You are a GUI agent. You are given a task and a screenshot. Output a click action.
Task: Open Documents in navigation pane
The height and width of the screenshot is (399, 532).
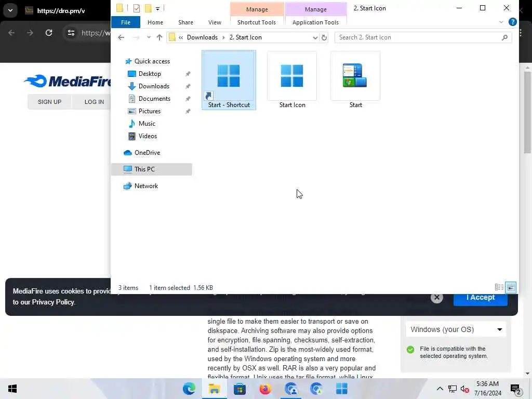click(x=154, y=99)
